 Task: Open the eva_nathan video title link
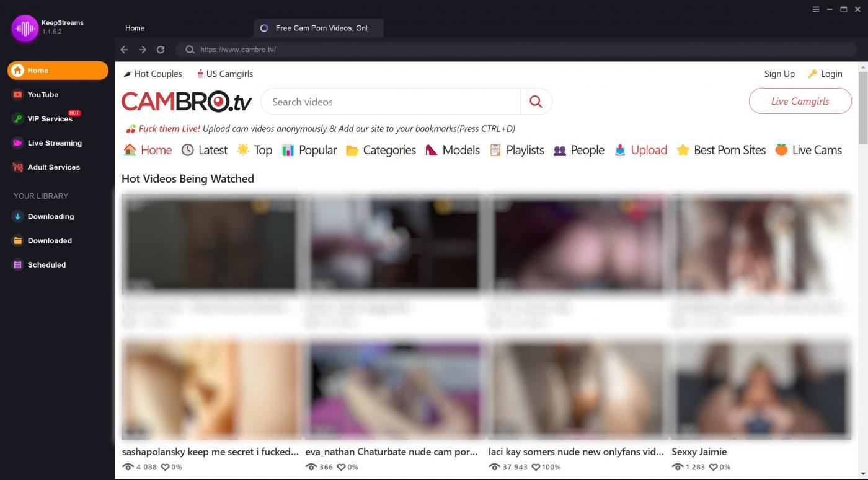(391, 452)
